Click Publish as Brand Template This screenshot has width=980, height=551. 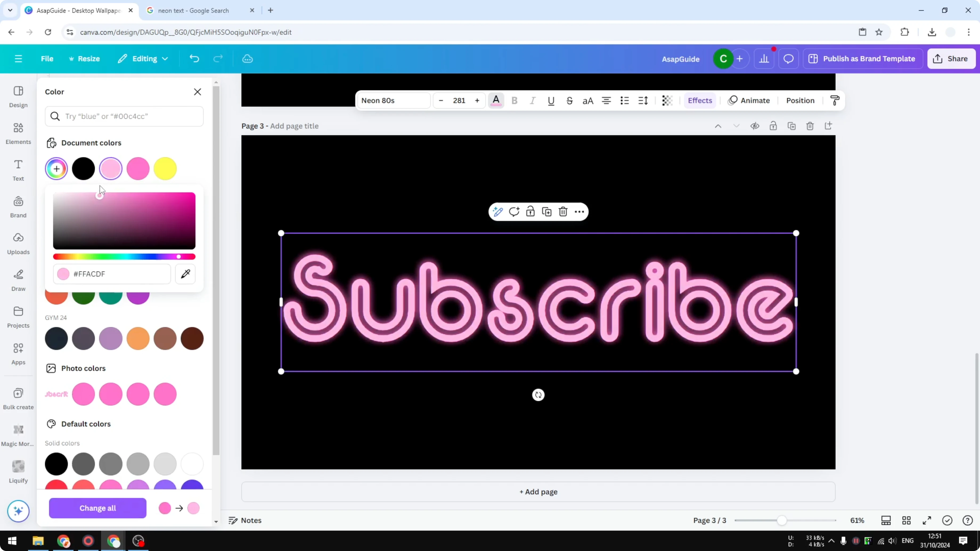tap(863, 59)
